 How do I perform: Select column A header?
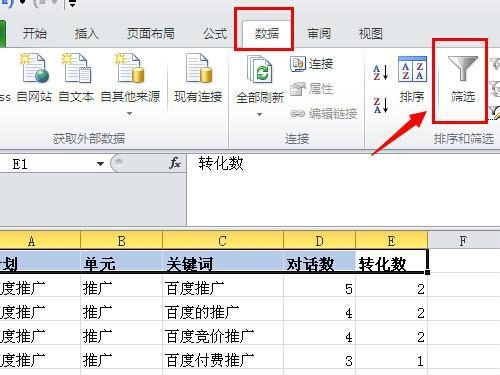[40, 241]
